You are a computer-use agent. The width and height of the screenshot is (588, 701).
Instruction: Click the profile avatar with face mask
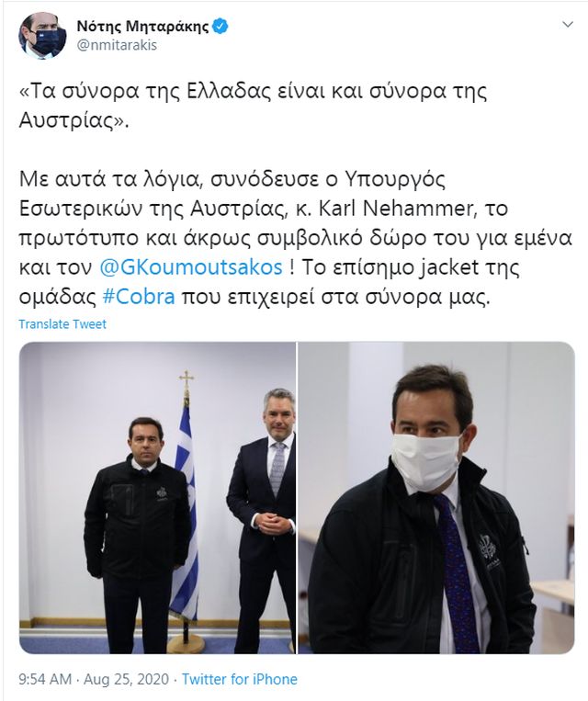[42, 36]
